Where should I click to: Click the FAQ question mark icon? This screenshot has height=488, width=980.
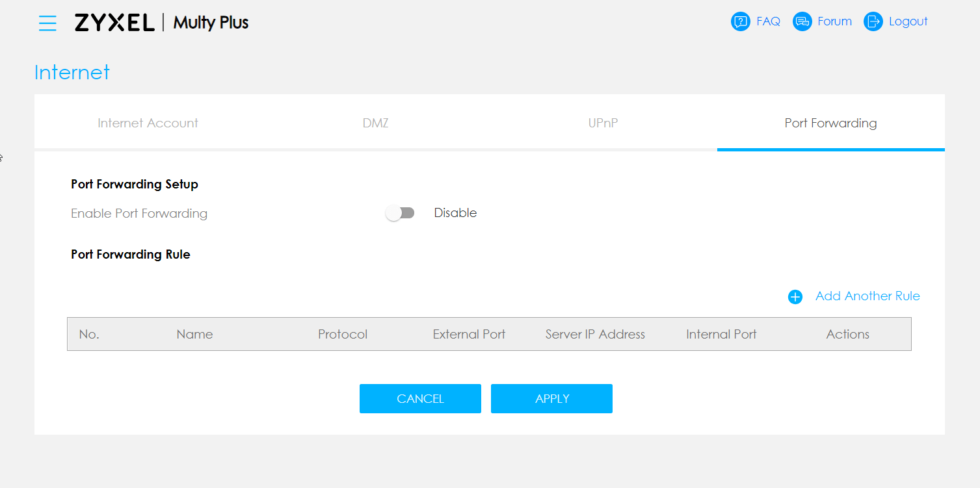pyautogui.click(x=740, y=21)
